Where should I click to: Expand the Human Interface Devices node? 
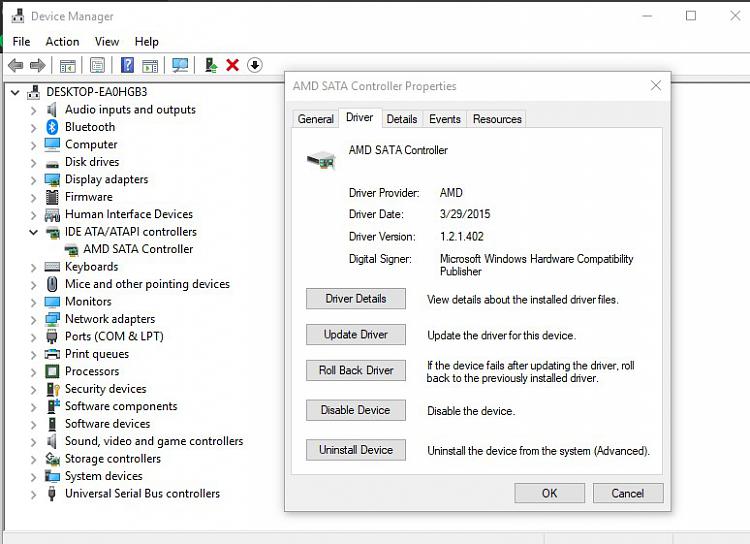click(33, 215)
